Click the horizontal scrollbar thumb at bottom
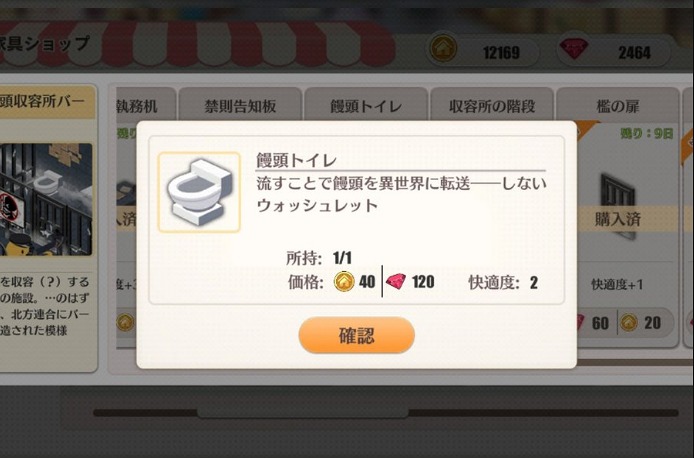Image resolution: width=694 pixels, height=458 pixels. coord(303,412)
